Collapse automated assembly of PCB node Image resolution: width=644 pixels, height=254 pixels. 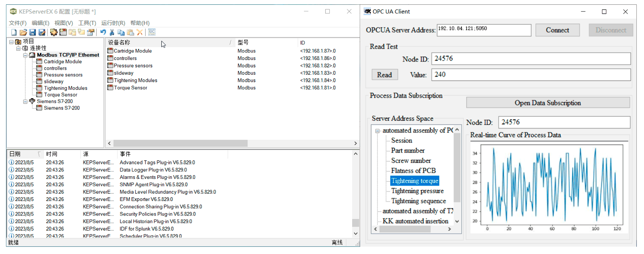pos(378,131)
